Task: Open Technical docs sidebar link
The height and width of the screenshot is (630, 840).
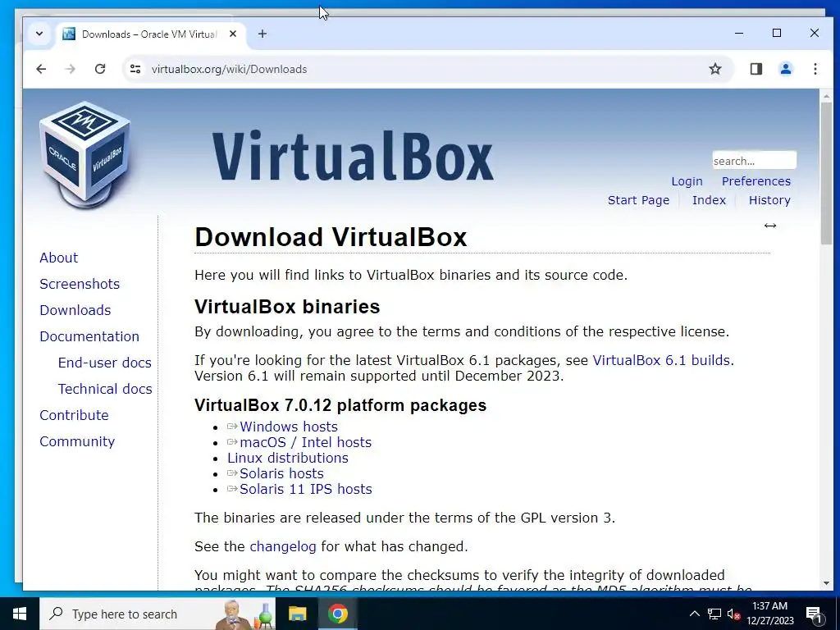Action: tap(105, 389)
